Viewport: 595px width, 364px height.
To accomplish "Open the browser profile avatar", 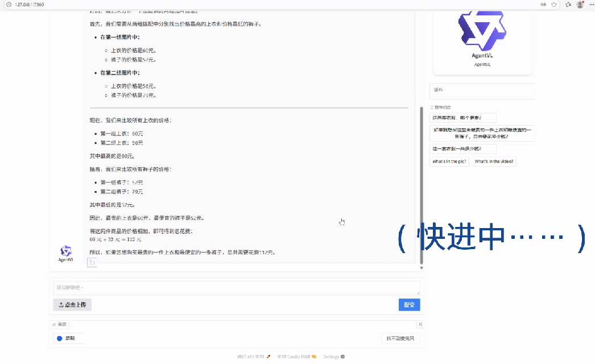I will (x=580, y=5).
